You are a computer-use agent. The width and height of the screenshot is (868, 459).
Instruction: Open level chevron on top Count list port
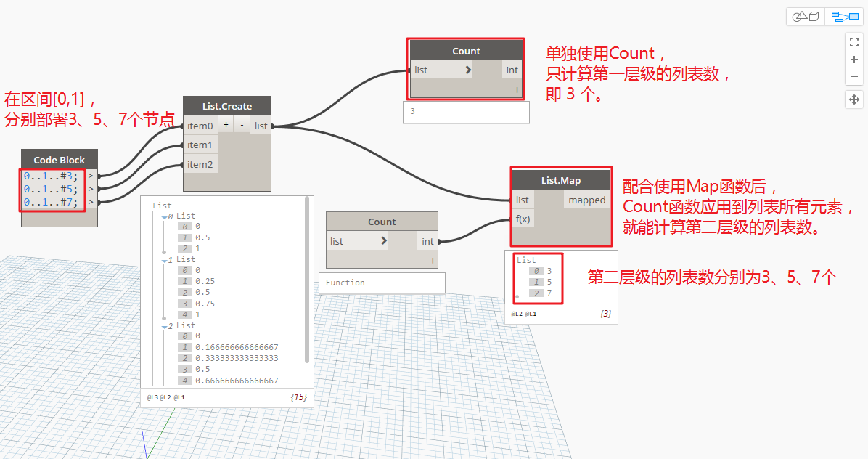click(468, 70)
